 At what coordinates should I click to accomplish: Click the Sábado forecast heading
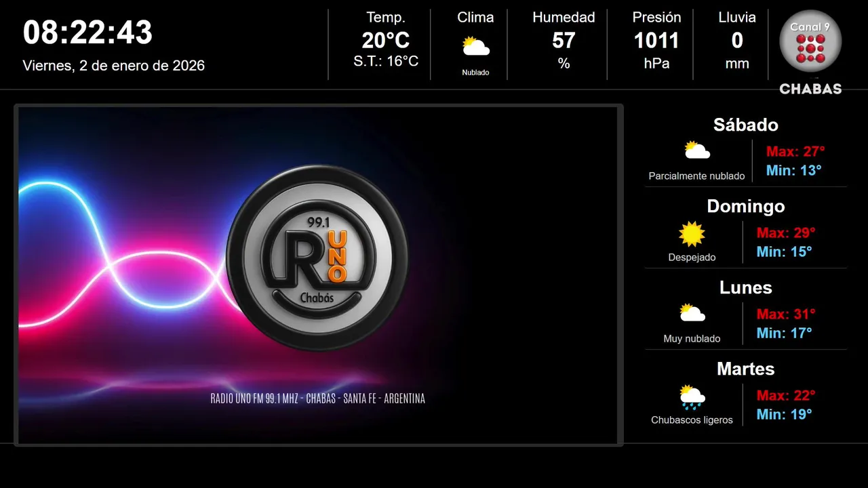point(746,125)
